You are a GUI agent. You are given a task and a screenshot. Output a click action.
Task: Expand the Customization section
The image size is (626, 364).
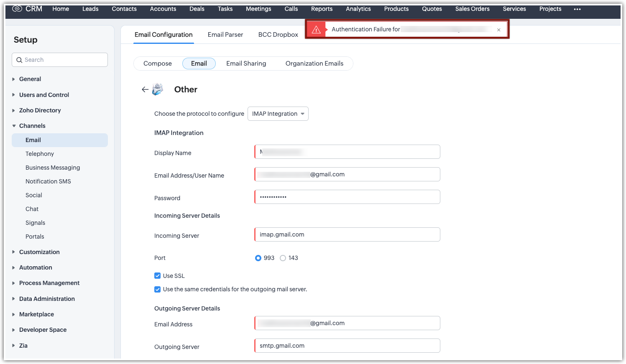coord(14,252)
